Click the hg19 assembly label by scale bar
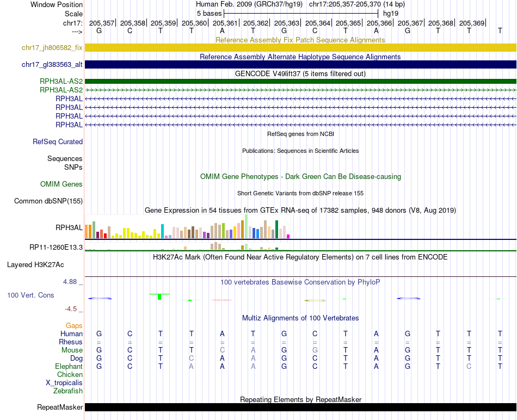The height and width of the screenshot is (420, 517). click(x=391, y=14)
